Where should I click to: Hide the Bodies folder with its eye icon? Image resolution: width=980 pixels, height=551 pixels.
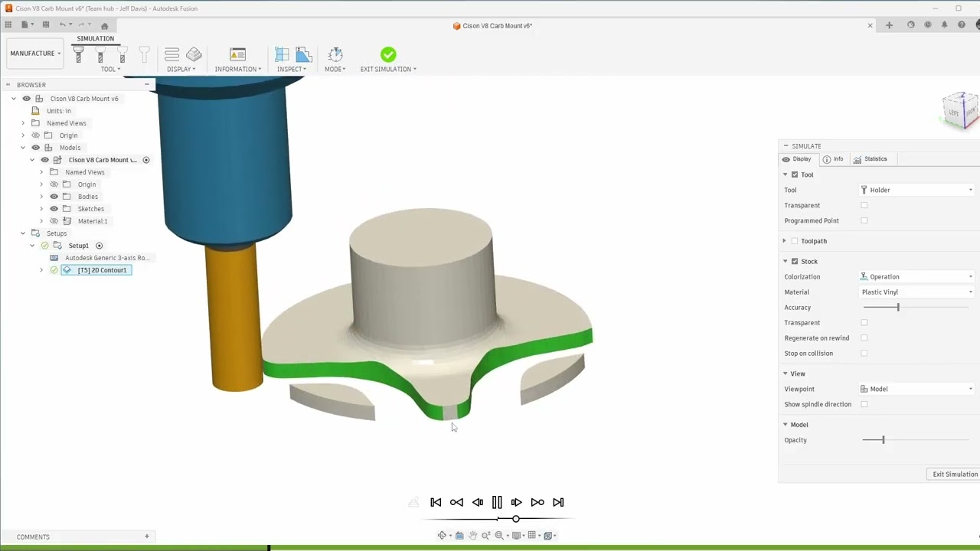coord(54,197)
